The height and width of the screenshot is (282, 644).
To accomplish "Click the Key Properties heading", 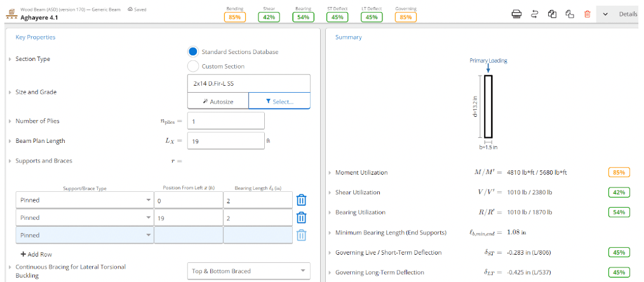I will click(x=36, y=37).
